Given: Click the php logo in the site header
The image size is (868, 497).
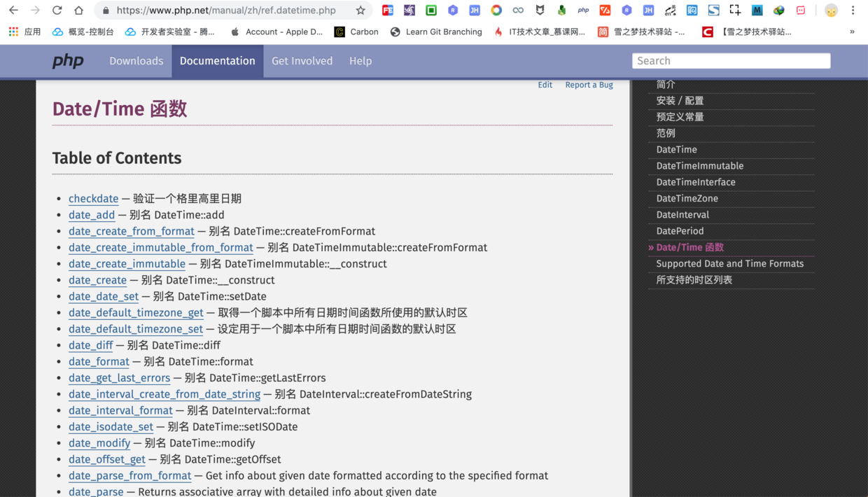Looking at the screenshot, I should [x=67, y=61].
